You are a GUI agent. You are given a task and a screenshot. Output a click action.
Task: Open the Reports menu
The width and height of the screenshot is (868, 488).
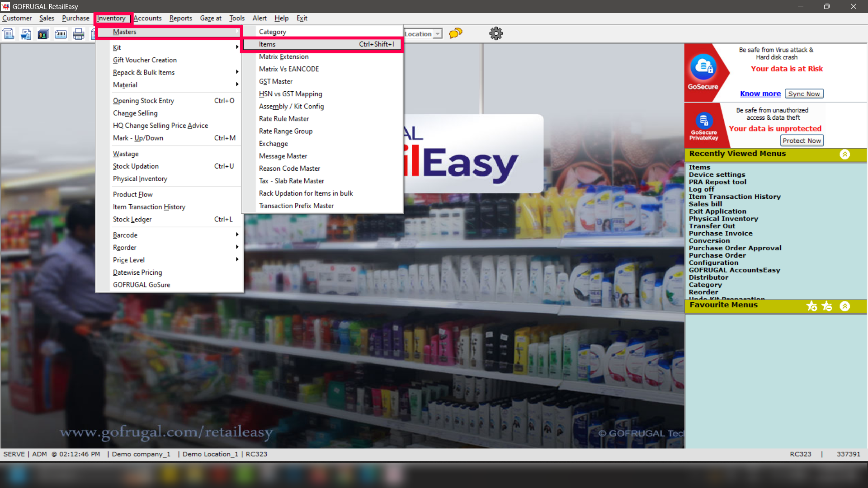tap(180, 18)
